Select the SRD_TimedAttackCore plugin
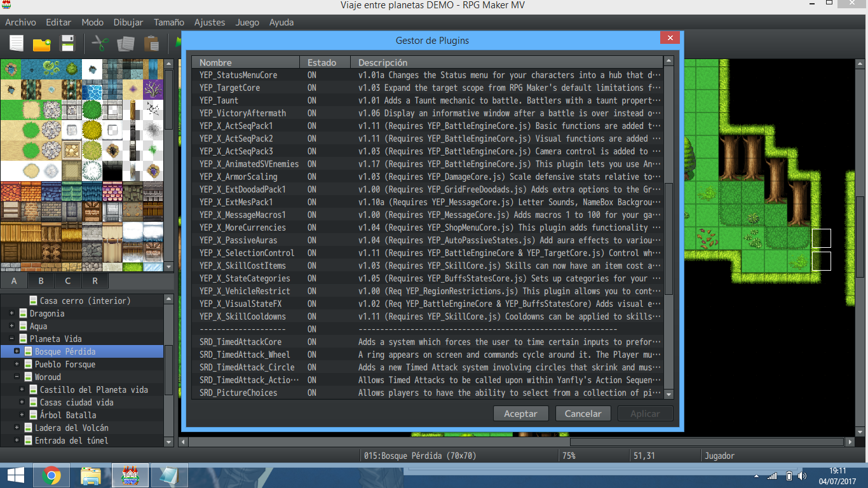Screen dimensions: 868x488 click(x=428, y=342)
